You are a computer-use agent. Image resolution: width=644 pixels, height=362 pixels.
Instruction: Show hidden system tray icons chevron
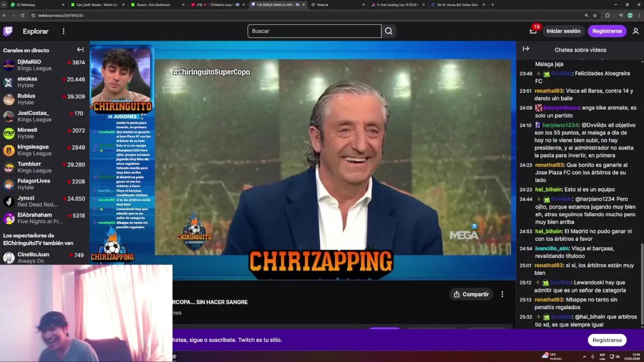point(584,356)
